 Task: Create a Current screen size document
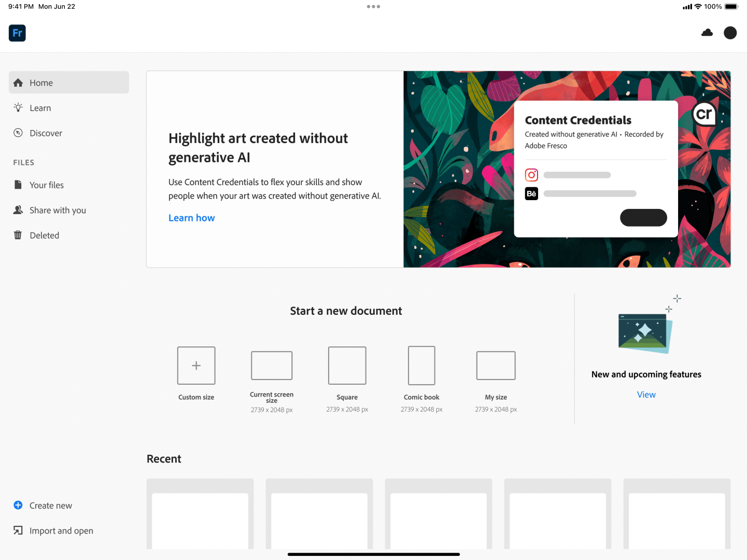(x=271, y=365)
